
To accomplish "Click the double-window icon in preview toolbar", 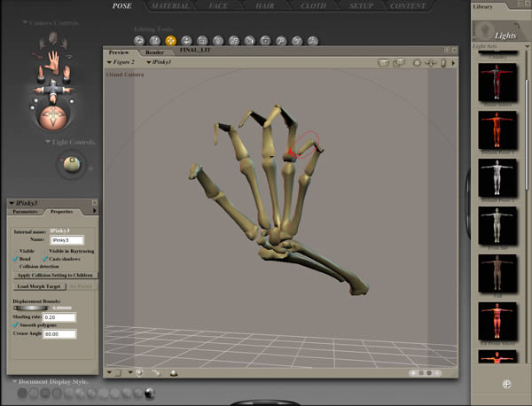I will (399, 63).
